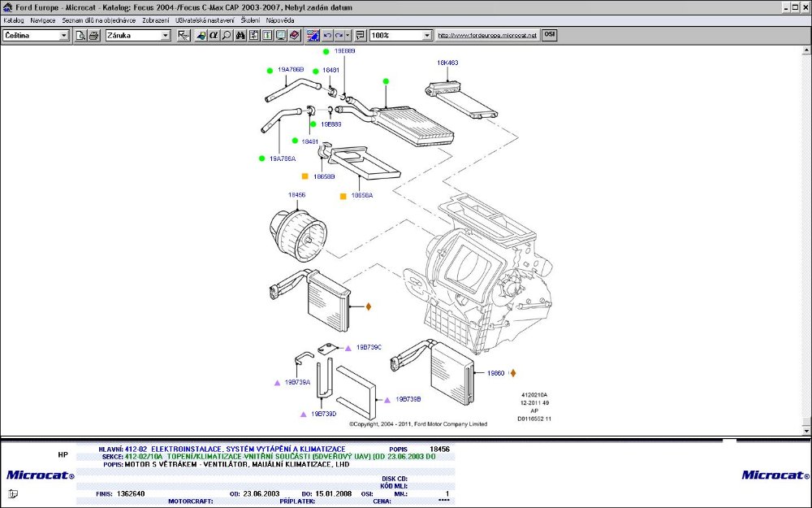Expand the Záruka dropdown list

[166, 36]
